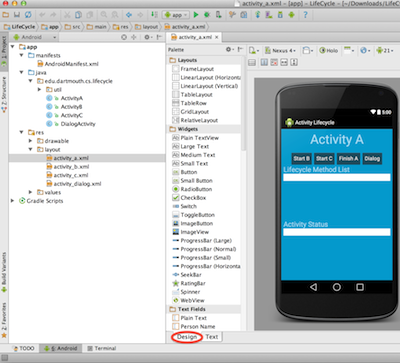Click the Synchronize refresh icon in toolbar
The width and height of the screenshot is (400, 363).
click(x=28, y=15)
